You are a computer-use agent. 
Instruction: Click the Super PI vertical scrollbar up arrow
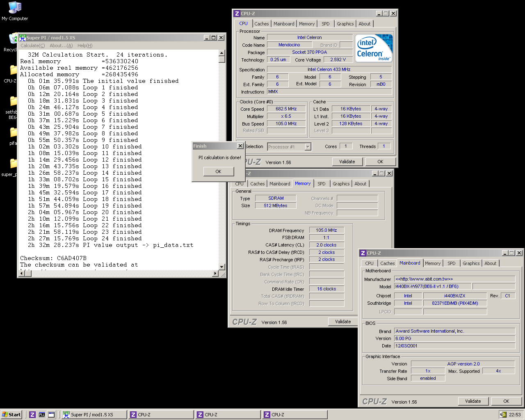coord(222,53)
